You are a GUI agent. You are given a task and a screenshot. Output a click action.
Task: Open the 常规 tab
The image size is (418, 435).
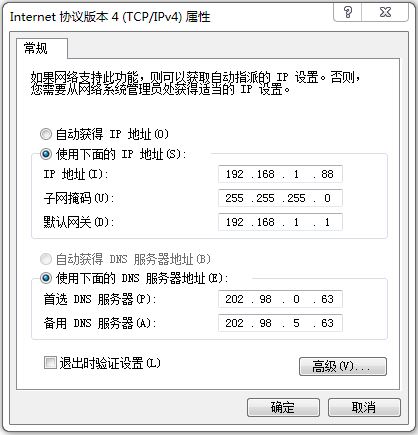coord(36,49)
